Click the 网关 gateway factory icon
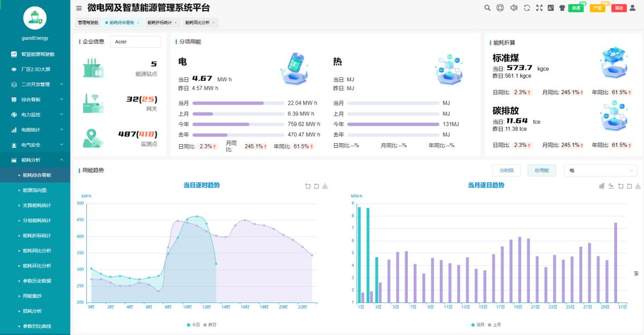This screenshot has width=644, height=335. tap(93, 103)
